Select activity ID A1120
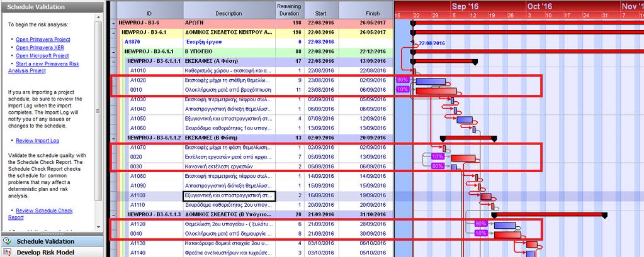Viewport: 644px width, 257px height. (138, 224)
